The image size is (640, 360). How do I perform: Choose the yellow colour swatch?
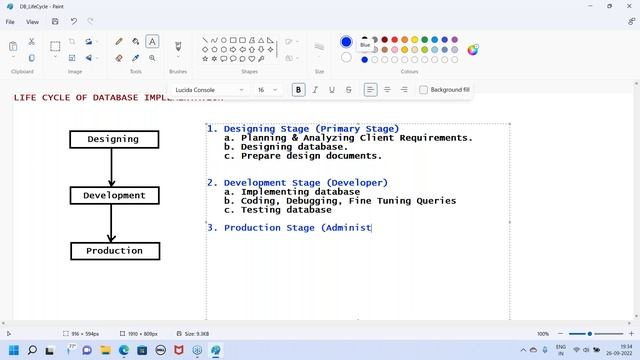click(415, 40)
